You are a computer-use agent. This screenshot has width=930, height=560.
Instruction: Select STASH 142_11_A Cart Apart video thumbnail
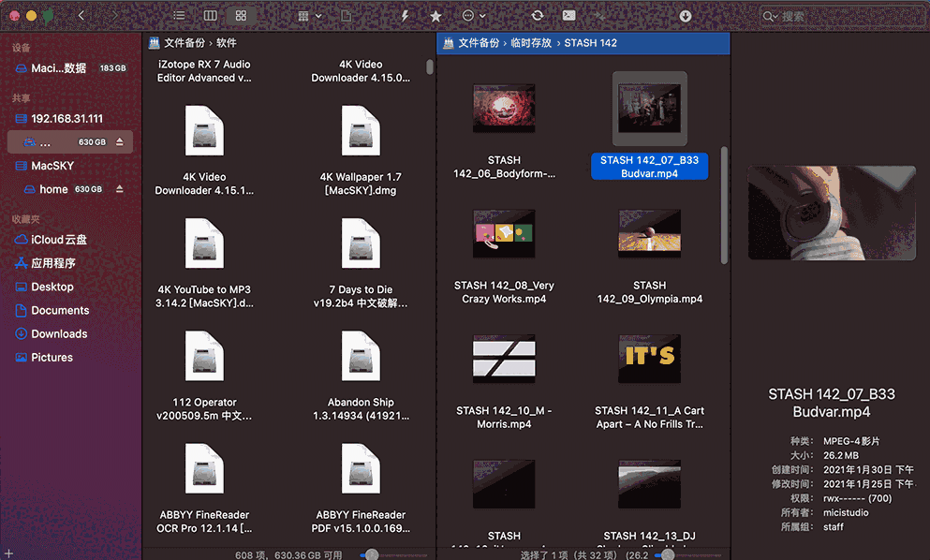coord(649,357)
